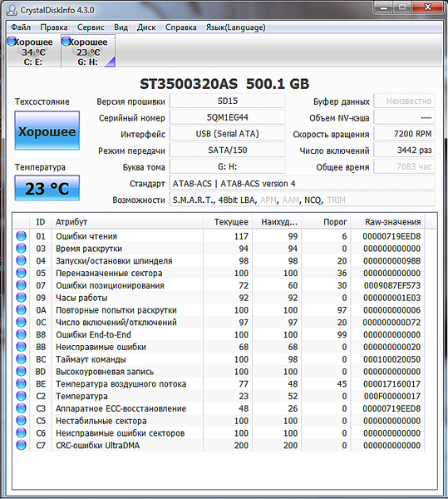Click the rotation speed field 7200 RPM
The width and height of the screenshot is (448, 499).
pyautogui.click(x=404, y=134)
